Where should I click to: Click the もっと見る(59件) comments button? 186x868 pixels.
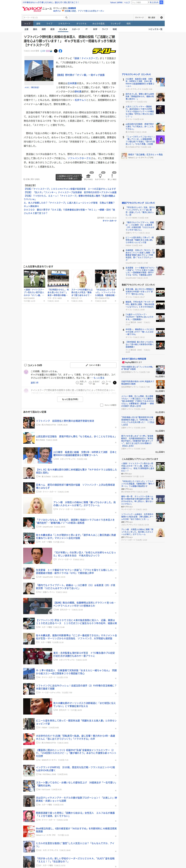[x=70, y=399]
